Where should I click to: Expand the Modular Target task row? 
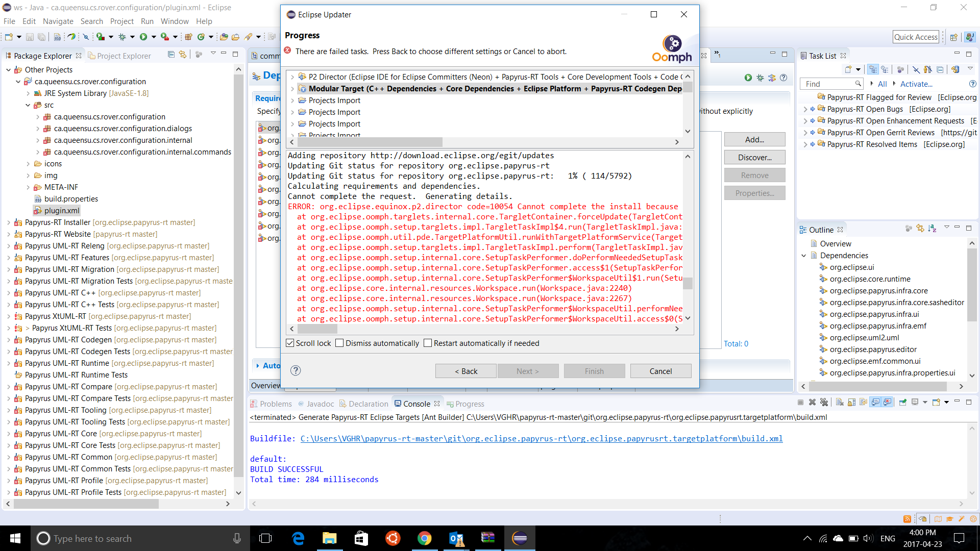click(x=292, y=89)
